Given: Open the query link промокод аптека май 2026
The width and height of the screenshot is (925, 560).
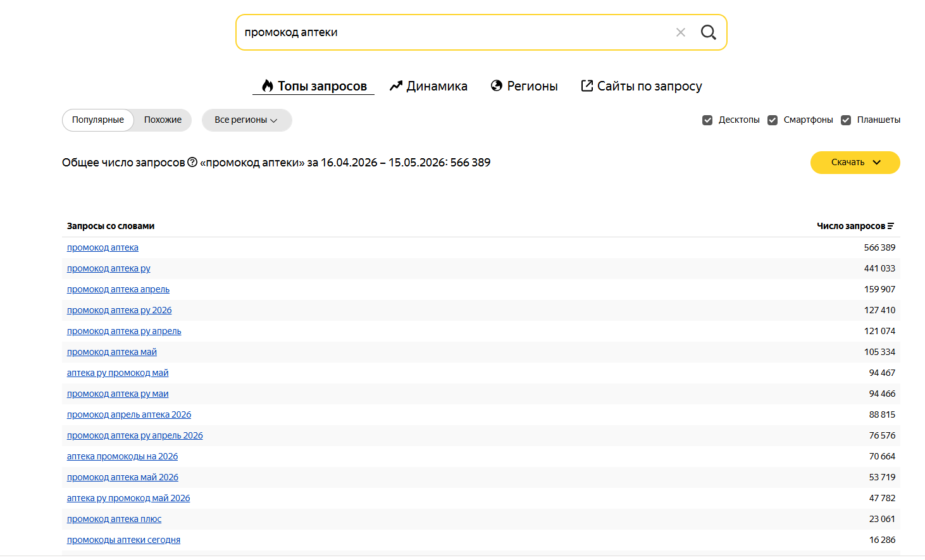Looking at the screenshot, I should click(123, 477).
